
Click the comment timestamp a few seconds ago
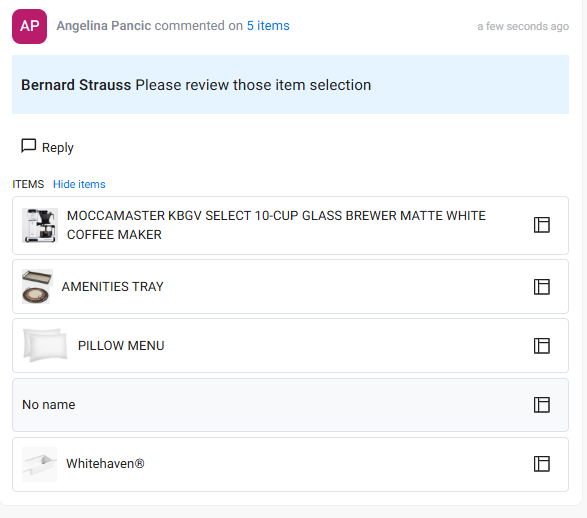(x=523, y=26)
